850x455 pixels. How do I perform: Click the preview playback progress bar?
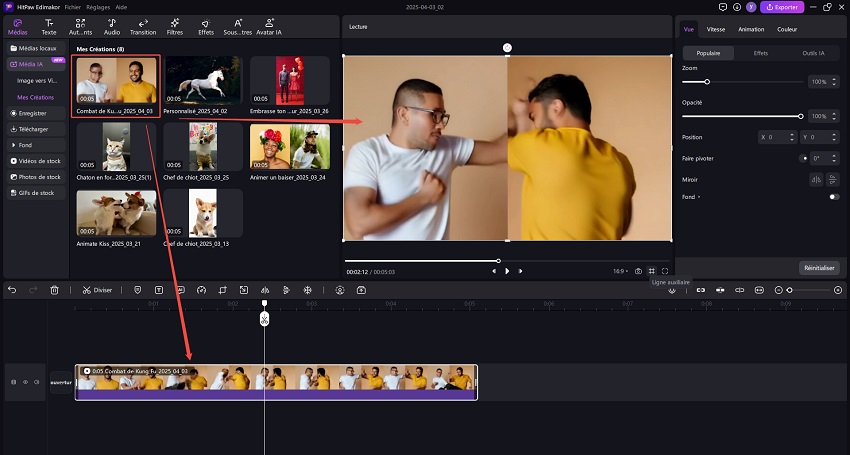507,261
